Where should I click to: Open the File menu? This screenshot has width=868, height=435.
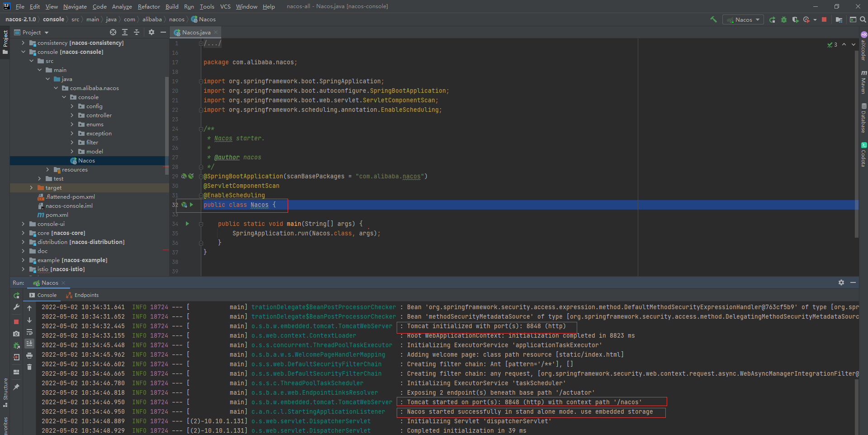(20, 6)
